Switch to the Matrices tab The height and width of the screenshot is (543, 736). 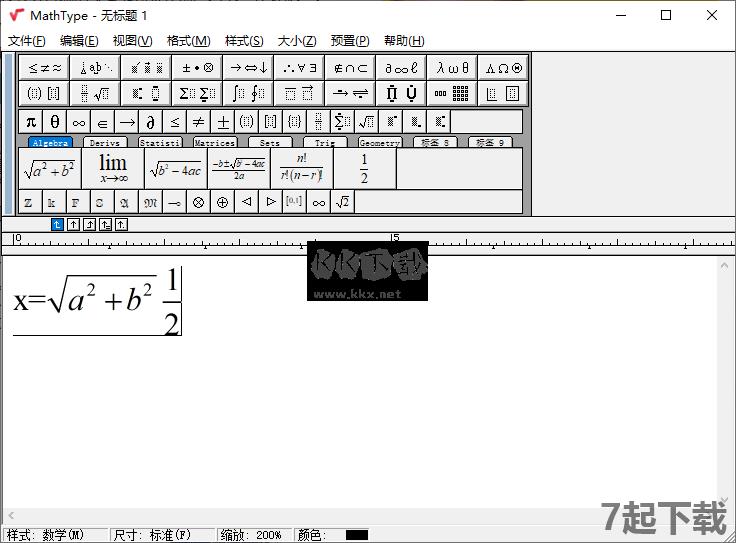[215, 142]
